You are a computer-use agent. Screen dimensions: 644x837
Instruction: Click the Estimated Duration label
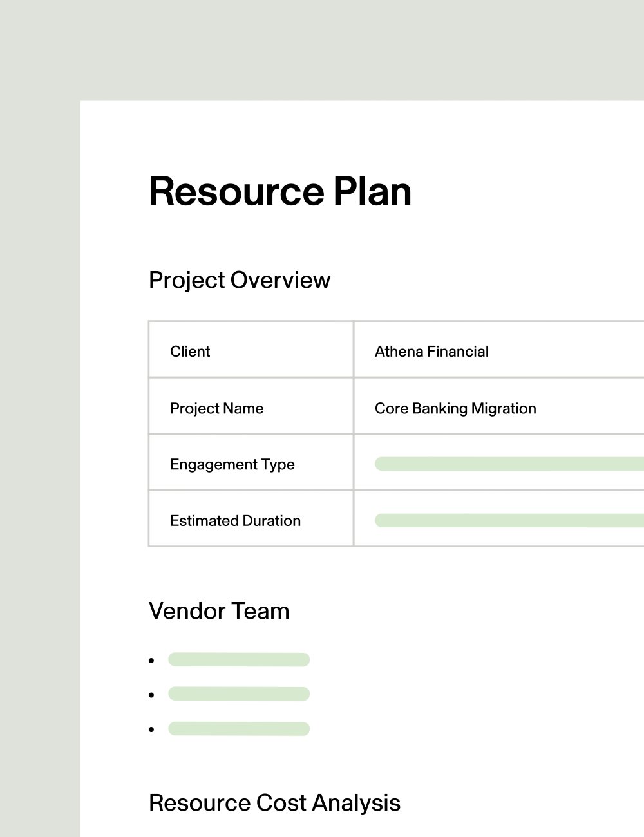coord(235,521)
